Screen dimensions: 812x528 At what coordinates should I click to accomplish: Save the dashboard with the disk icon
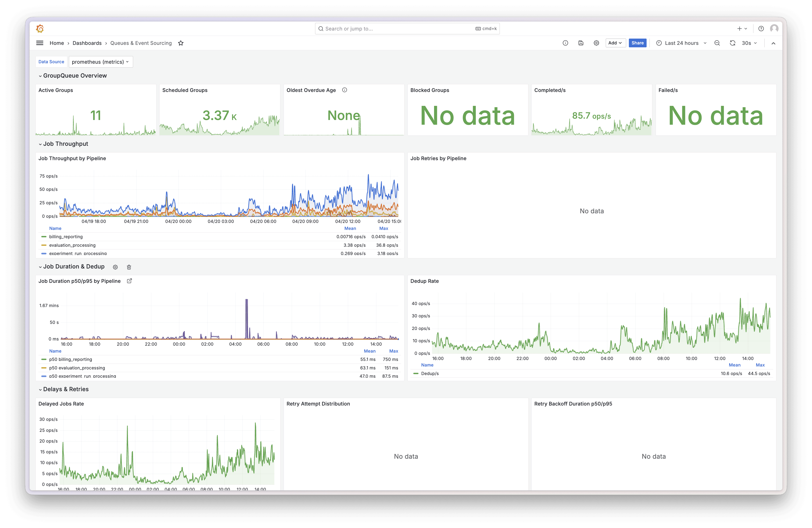tap(581, 43)
